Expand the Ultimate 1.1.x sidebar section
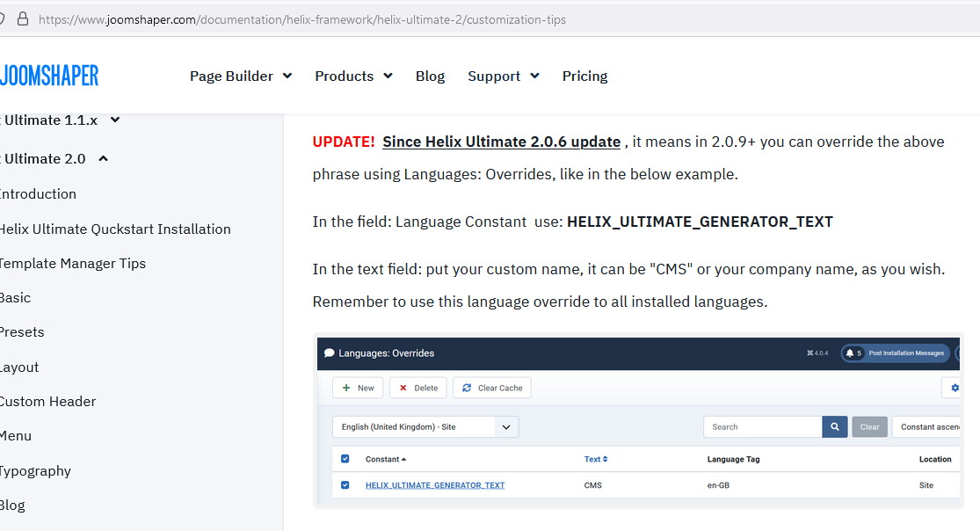Image resolution: width=980 pixels, height=531 pixels. (x=114, y=120)
